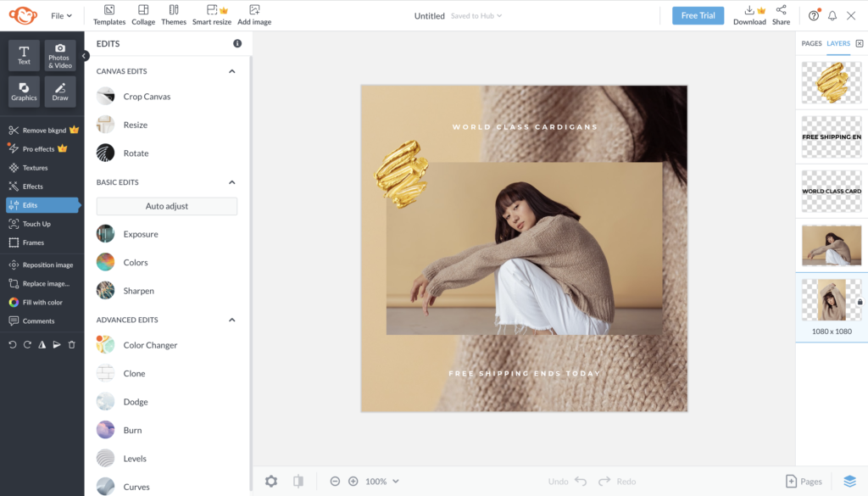This screenshot has width=868, height=496.
Task: Toggle the before/after compare view icon
Action: coord(298,482)
